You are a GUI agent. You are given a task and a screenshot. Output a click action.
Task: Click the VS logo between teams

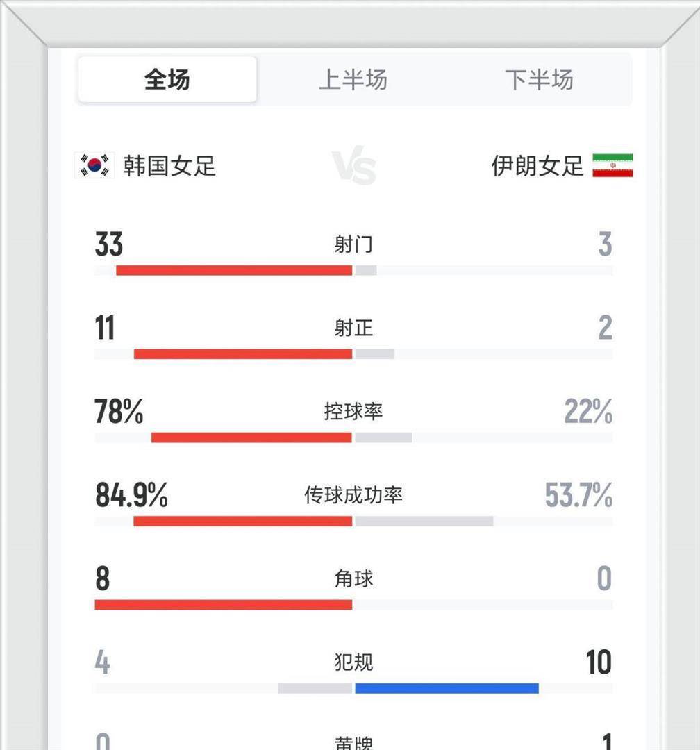(x=354, y=167)
